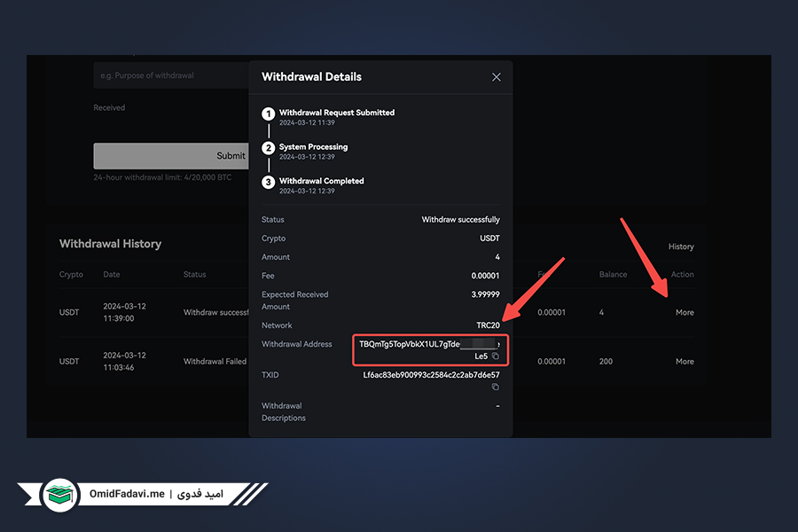Image resolution: width=798 pixels, height=532 pixels.
Task: Open More for the 11:39:00 withdrawal
Action: pyautogui.click(x=685, y=313)
